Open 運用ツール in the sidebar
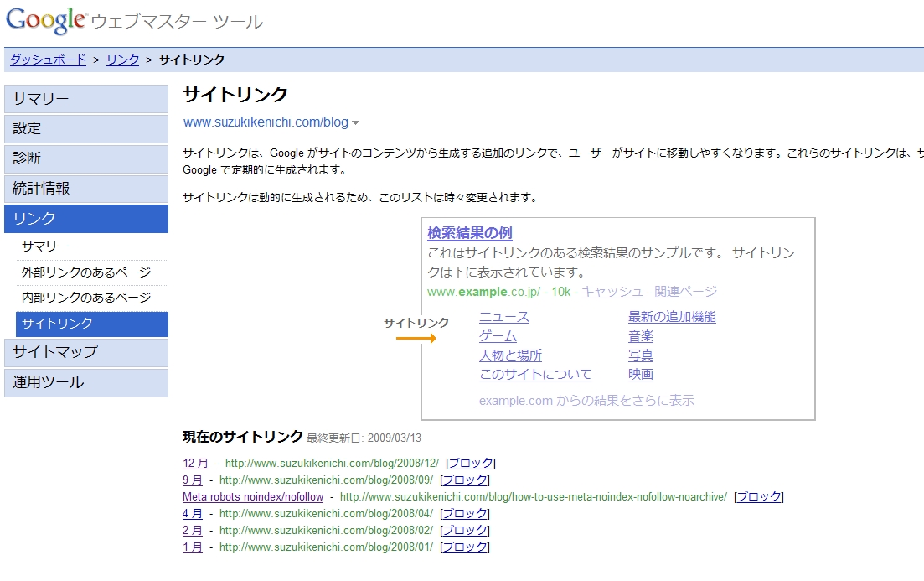This screenshot has height=581, width=924. pyautogui.click(x=86, y=383)
